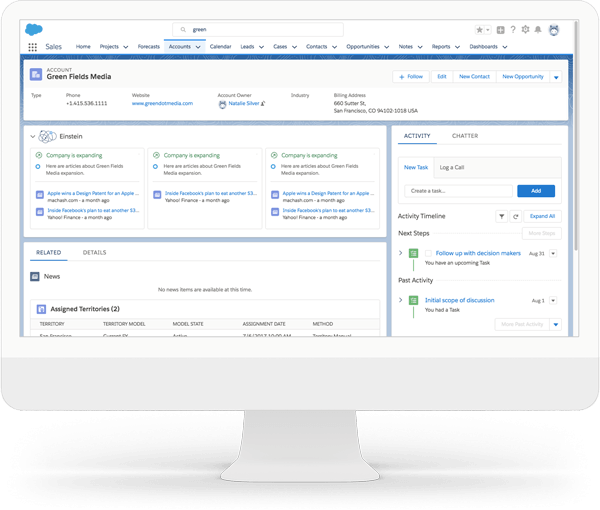The width and height of the screenshot is (600, 510).
Task: Click the More Past Activity button
Action: point(522,324)
